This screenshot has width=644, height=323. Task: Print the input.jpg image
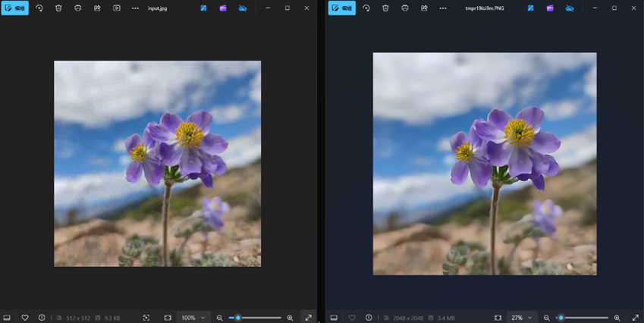pos(78,8)
